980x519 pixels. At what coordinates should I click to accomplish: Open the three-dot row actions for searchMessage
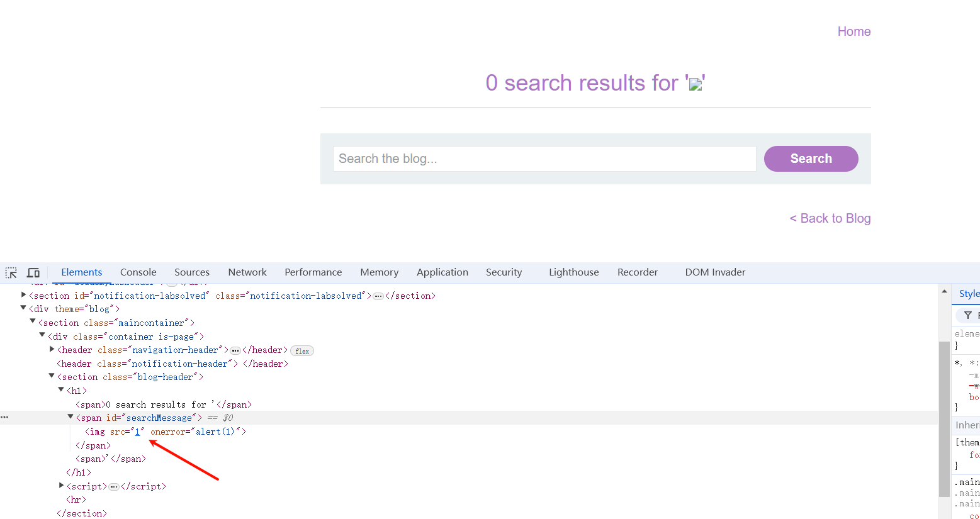[x=4, y=418]
